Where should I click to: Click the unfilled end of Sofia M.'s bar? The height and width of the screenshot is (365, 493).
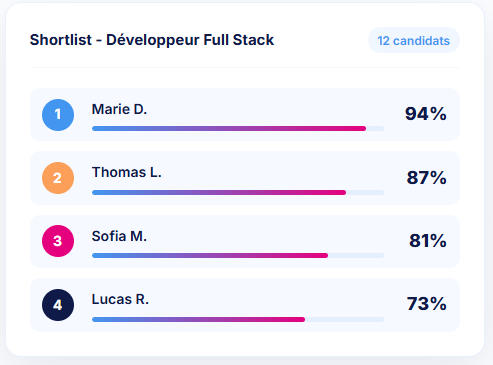tap(356, 255)
